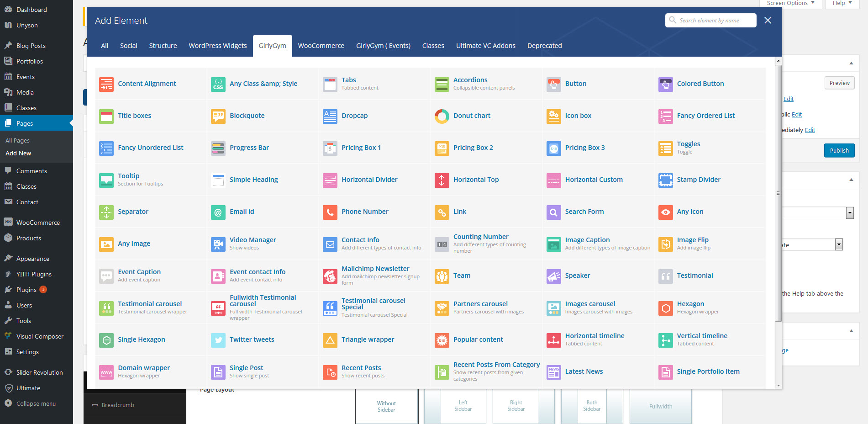Open the GirlyGym ( Events) tab
Viewport: 868px width, 424px height.
coord(383,46)
